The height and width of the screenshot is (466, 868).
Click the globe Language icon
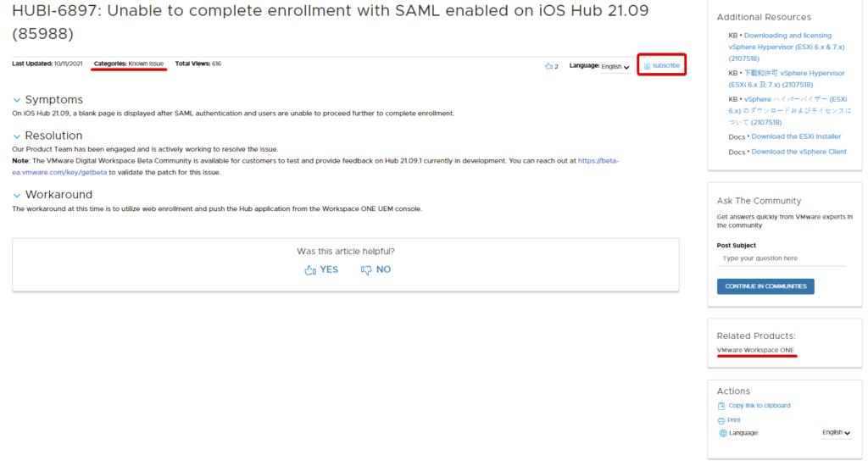723,433
